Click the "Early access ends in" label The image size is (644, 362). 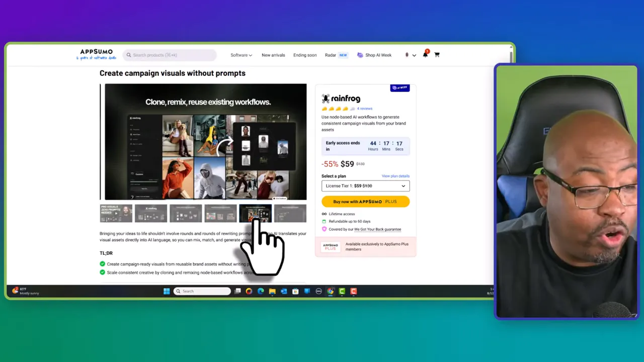tap(343, 146)
